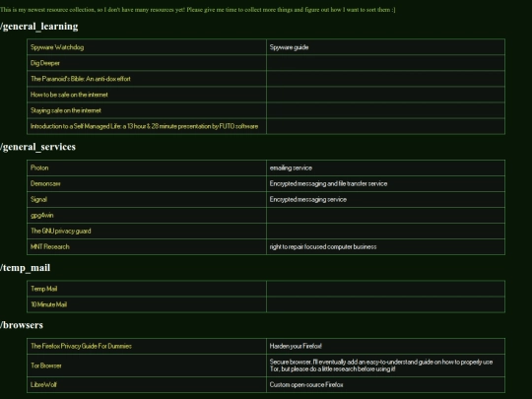This screenshot has height=399, width=532.
Task: Open the Spyware Watchdog link
Action: [57, 47]
